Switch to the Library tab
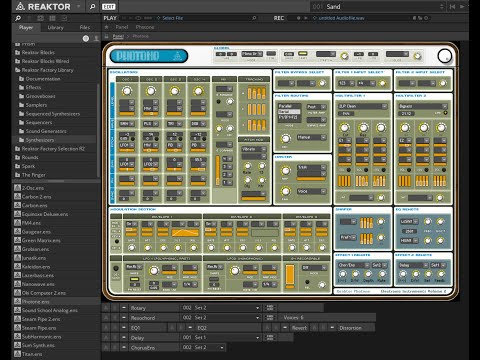 [x=55, y=27]
